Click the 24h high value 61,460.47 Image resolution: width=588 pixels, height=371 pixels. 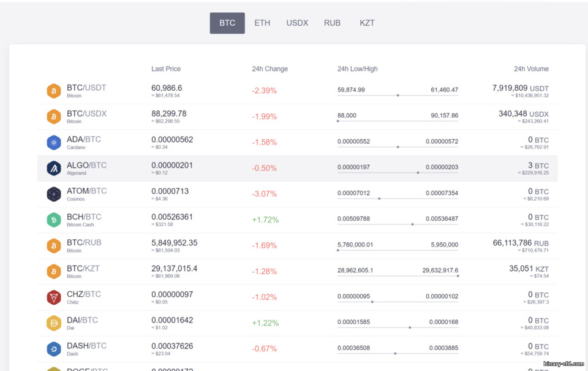click(445, 90)
